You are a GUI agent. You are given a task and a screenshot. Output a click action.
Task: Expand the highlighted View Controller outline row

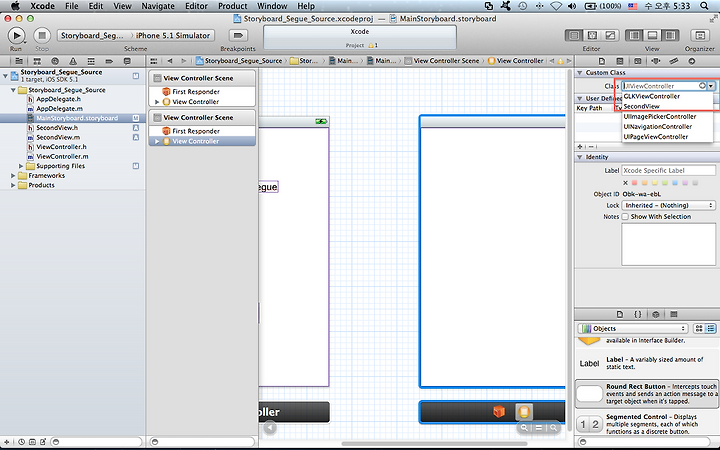point(157,141)
